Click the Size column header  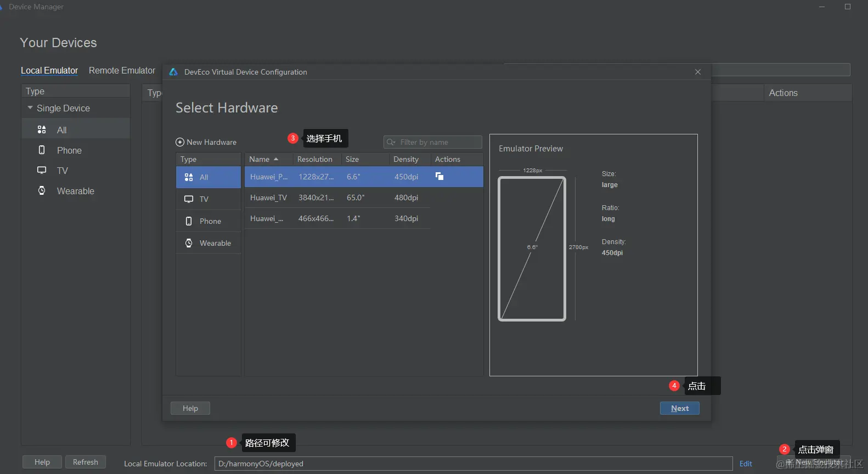pos(352,159)
